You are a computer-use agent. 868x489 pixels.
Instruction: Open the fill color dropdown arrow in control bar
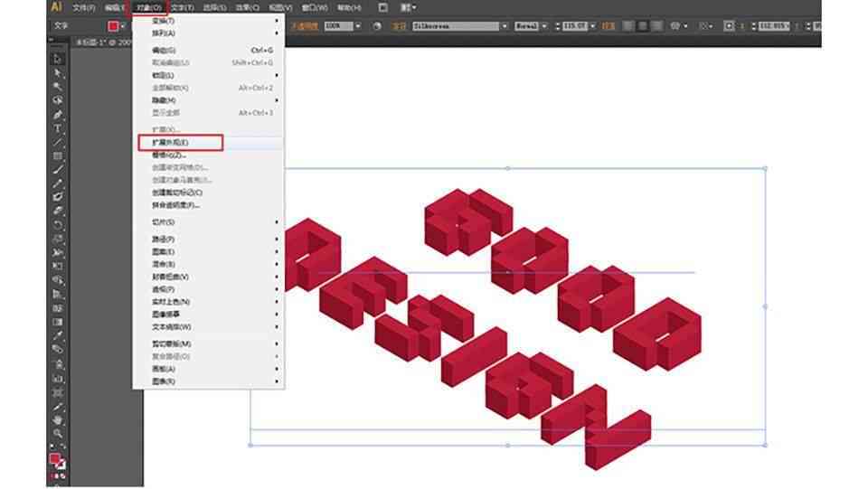tap(123, 26)
